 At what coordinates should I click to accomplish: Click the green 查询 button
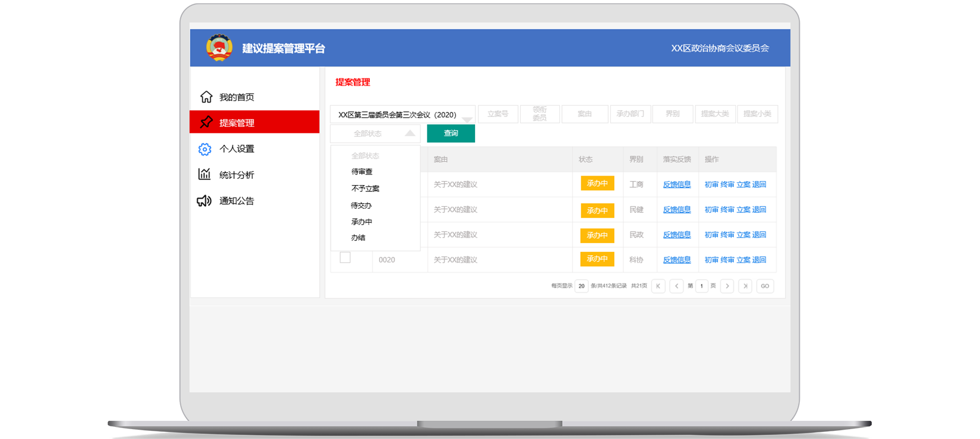[x=451, y=133]
